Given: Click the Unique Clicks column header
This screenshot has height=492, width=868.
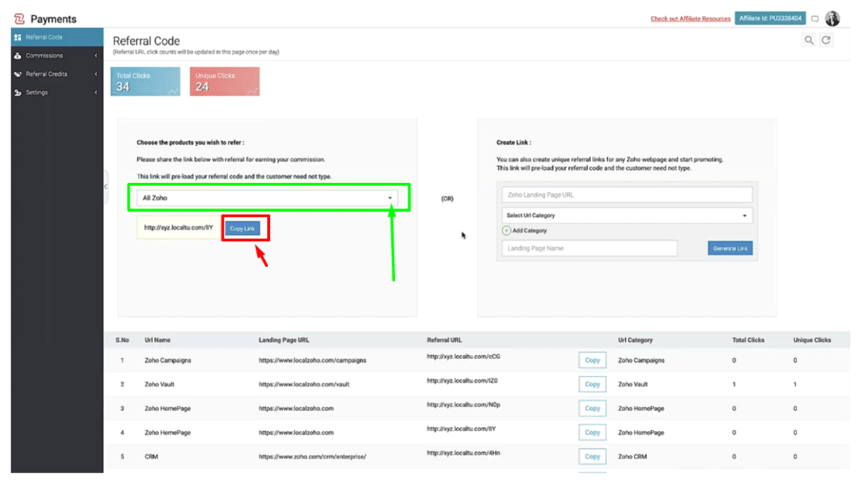Looking at the screenshot, I should 812,341.
